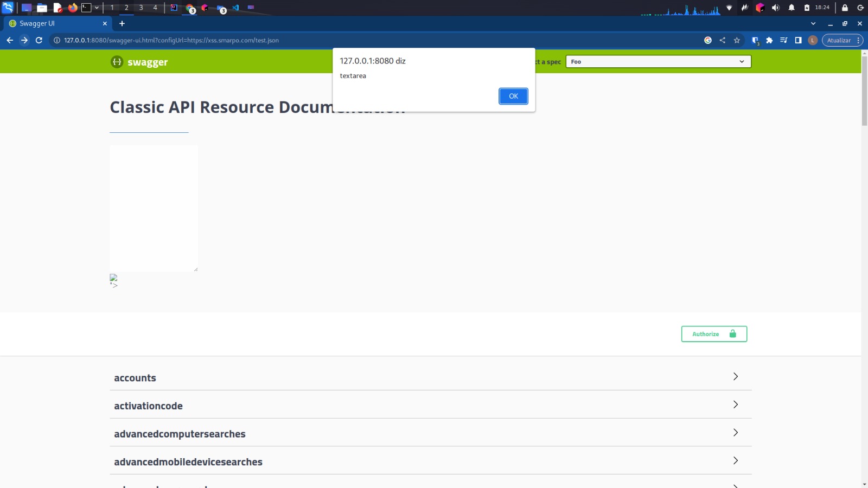This screenshot has height=488, width=868.
Task: View site information for 127.0.0.1
Action: click(x=56, y=40)
